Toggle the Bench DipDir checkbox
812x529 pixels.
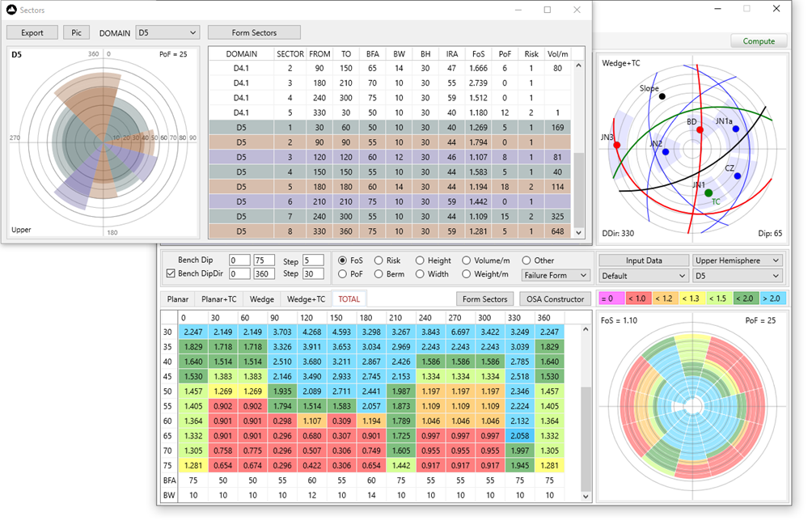(x=171, y=273)
